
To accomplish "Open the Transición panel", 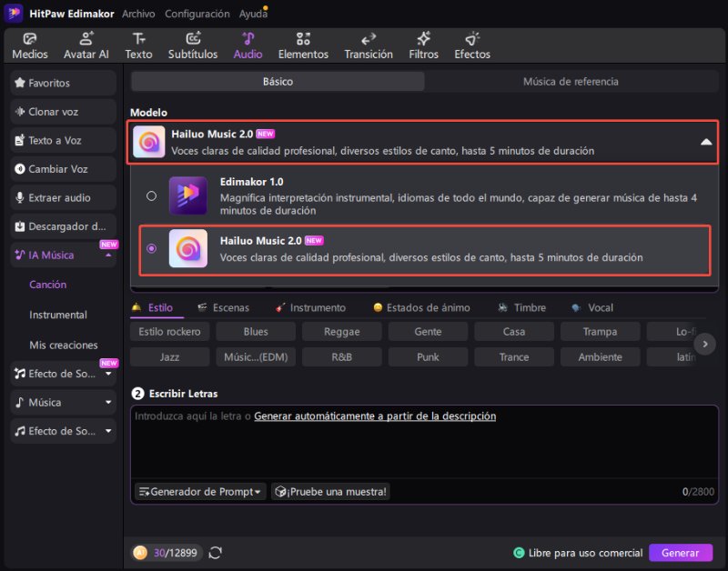I will (x=368, y=45).
